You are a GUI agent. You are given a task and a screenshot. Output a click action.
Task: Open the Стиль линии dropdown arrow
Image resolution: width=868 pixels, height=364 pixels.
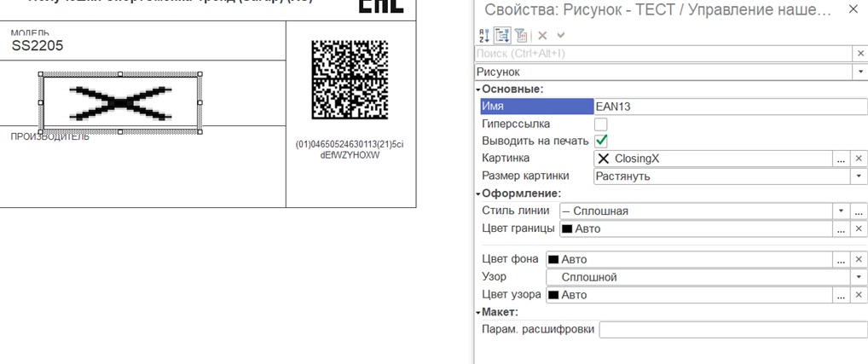pyautogui.click(x=841, y=211)
